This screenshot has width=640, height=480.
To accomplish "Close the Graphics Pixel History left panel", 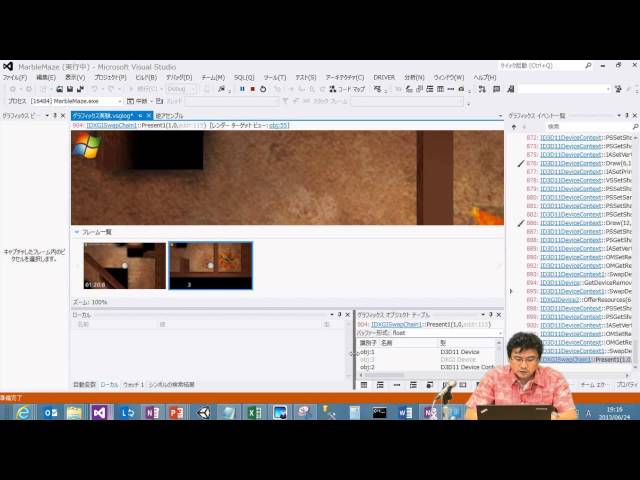I will coord(63,116).
